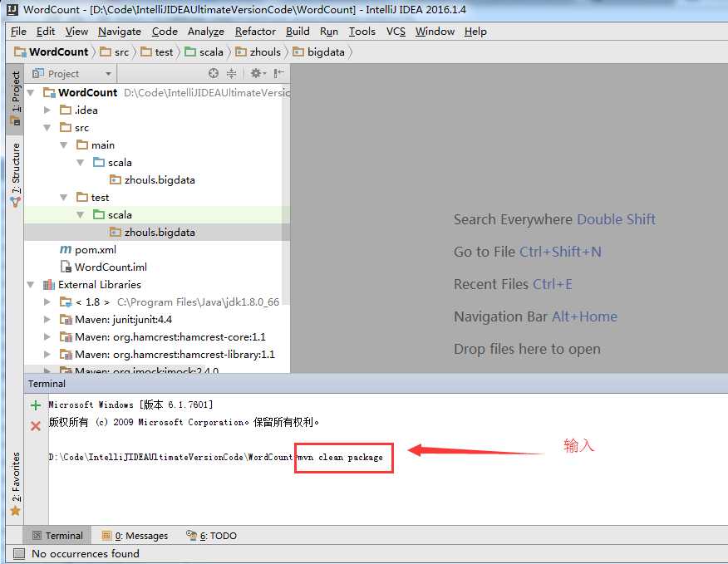Select pom.xml in the project tree
The height and width of the screenshot is (564, 728).
click(96, 250)
